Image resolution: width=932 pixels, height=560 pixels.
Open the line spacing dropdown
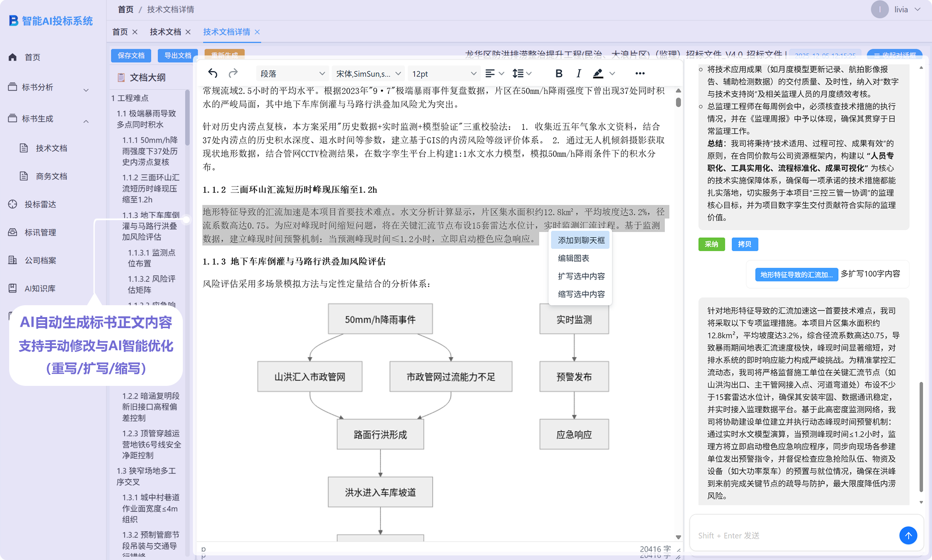[x=521, y=73]
